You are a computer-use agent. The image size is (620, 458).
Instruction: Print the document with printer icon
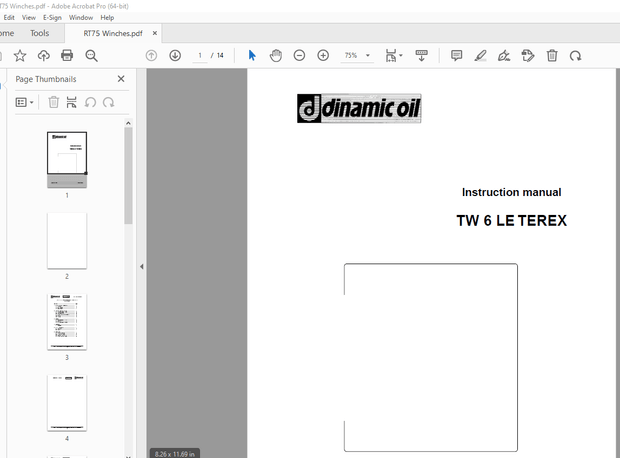click(x=67, y=55)
